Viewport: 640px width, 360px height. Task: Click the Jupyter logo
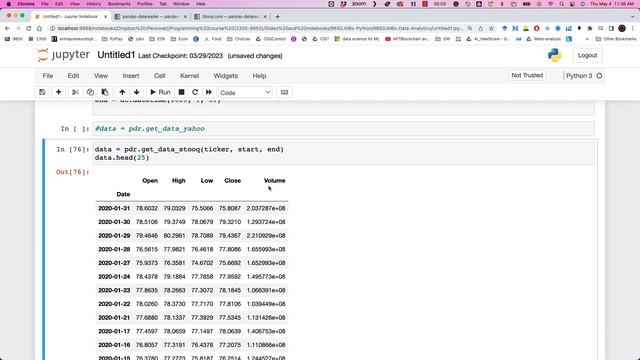click(x=63, y=55)
